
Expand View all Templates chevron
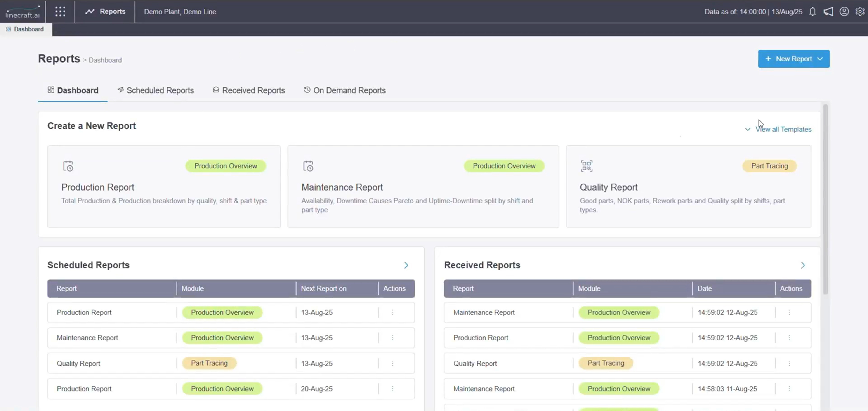(748, 129)
